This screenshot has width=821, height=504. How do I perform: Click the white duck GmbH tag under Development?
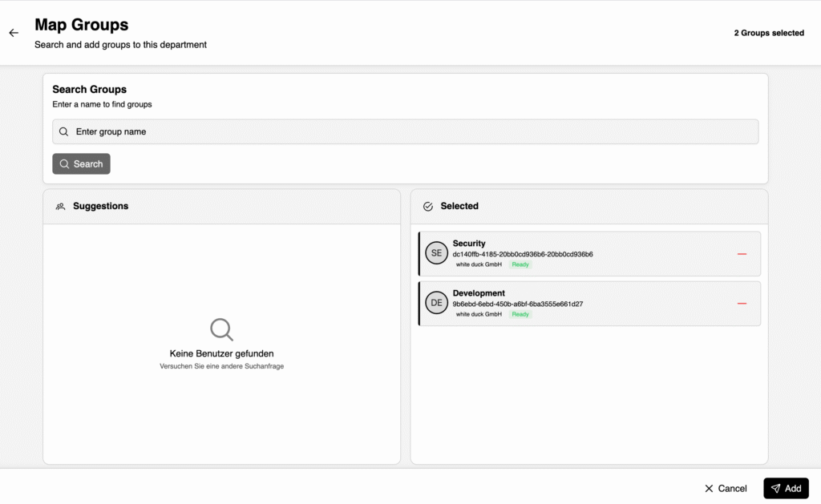pos(479,314)
